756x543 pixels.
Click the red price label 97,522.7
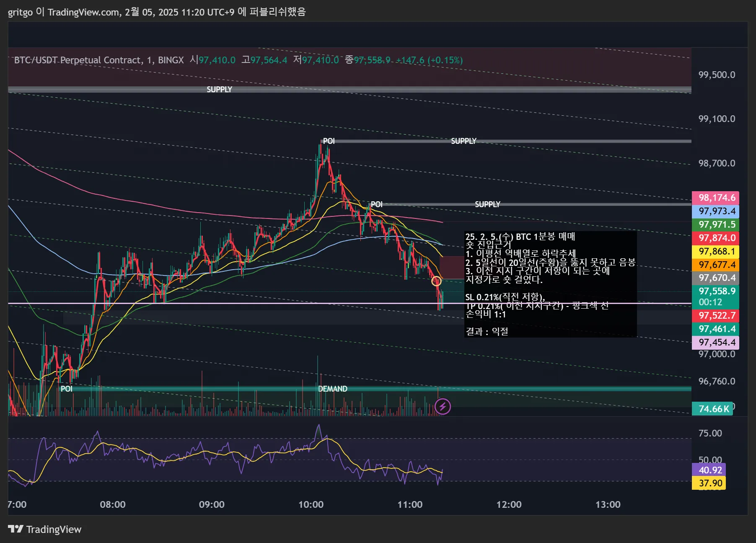(x=715, y=315)
